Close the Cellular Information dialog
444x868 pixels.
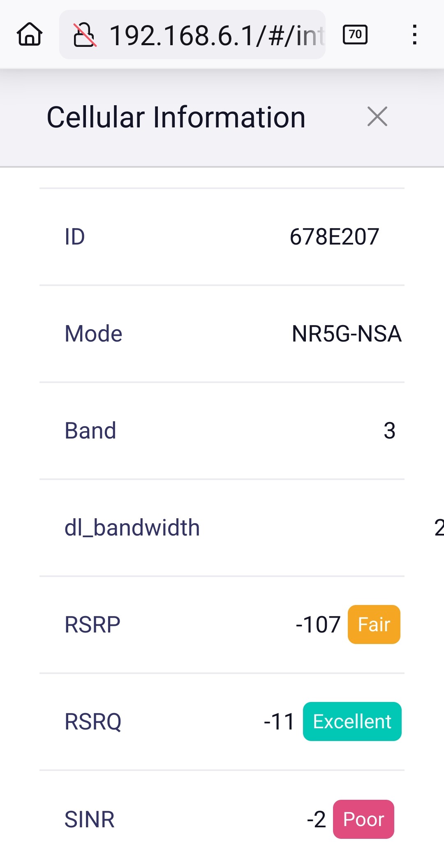[377, 116]
